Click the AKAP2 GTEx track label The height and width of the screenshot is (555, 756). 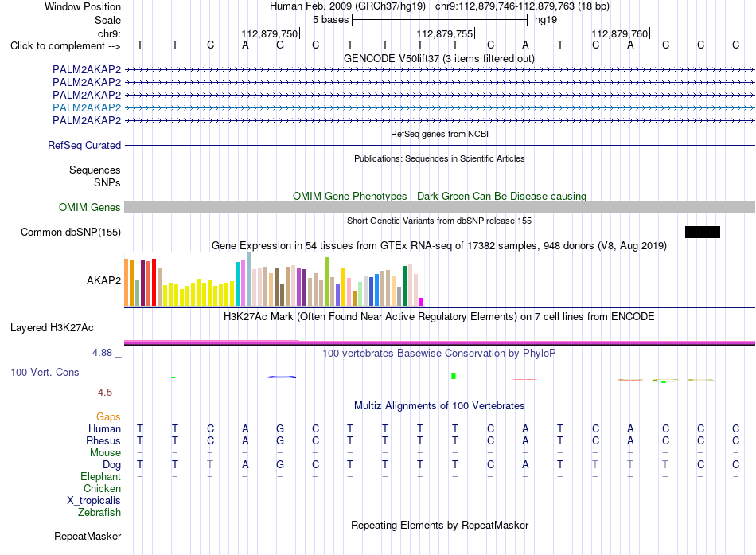[x=103, y=280]
